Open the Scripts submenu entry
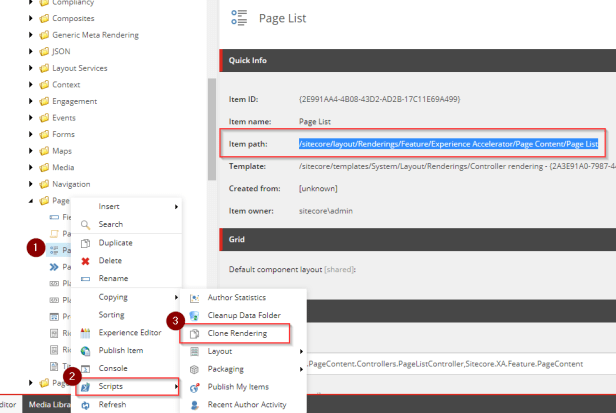 click(x=130, y=386)
